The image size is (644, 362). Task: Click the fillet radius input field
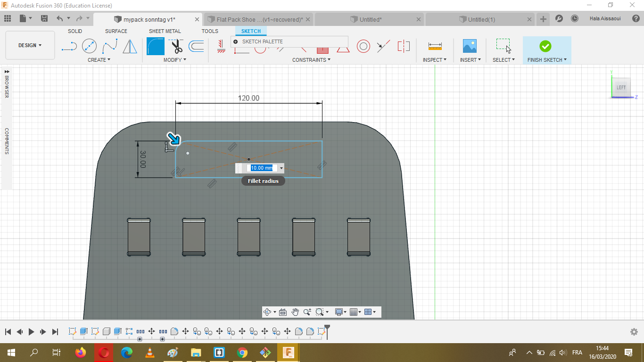(262, 168)
